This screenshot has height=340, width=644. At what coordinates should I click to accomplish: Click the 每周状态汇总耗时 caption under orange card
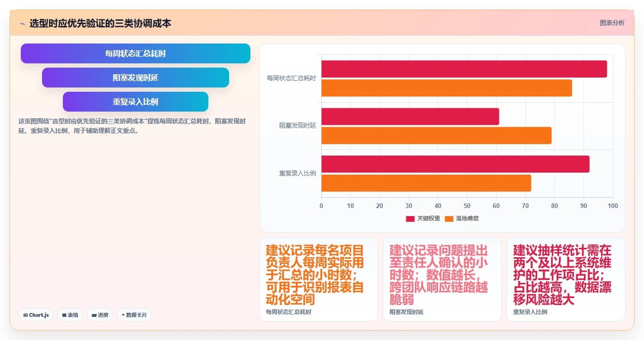click(288, 312)
